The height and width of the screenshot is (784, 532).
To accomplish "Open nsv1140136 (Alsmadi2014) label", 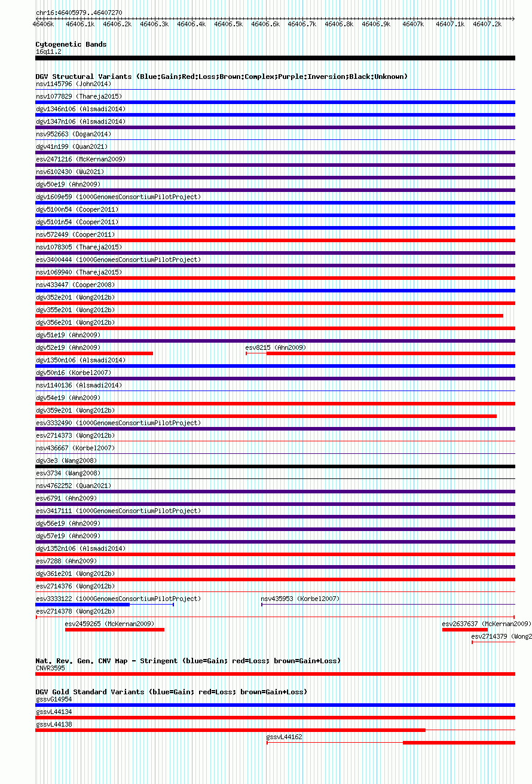I will (x=79, y=385).
